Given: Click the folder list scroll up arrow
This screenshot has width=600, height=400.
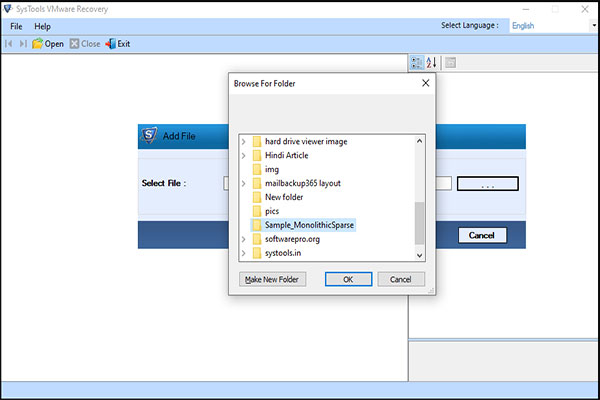Looking at the screenshot, I should point(419,141).
